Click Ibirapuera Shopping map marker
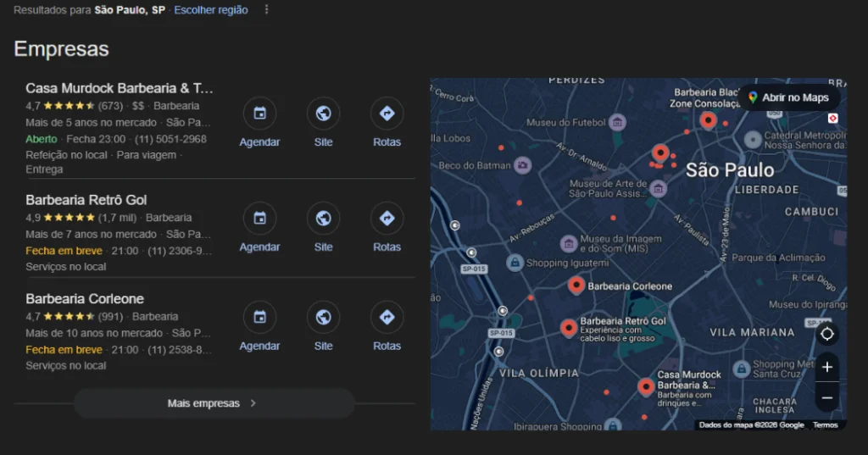This screenshot has height=455, width=868. point(612,425)
